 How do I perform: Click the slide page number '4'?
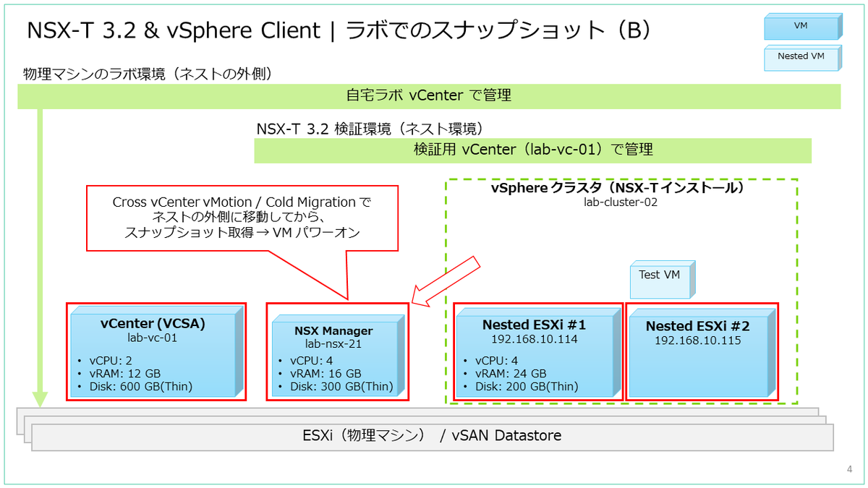849,471
